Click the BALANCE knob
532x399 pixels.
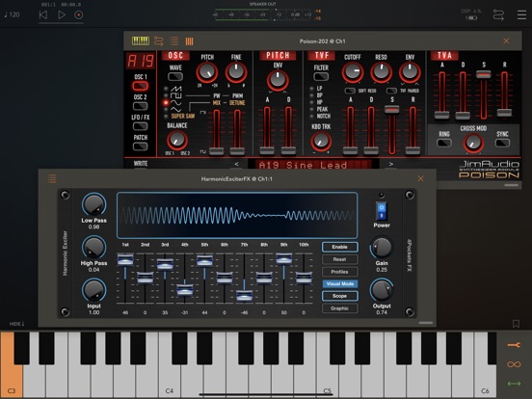(x=176, y=140)
